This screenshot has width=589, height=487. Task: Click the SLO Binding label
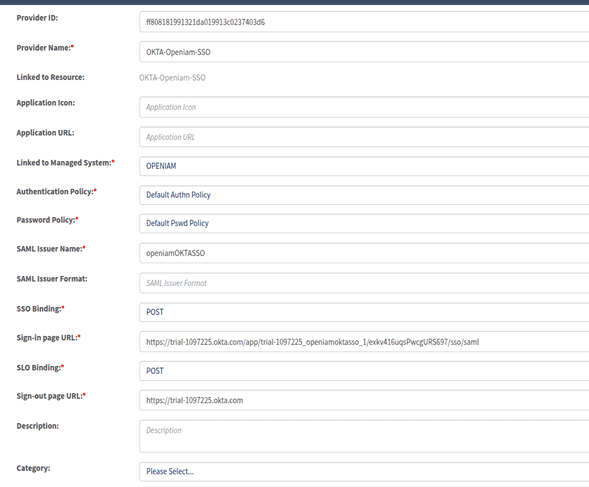pos(40,368)
